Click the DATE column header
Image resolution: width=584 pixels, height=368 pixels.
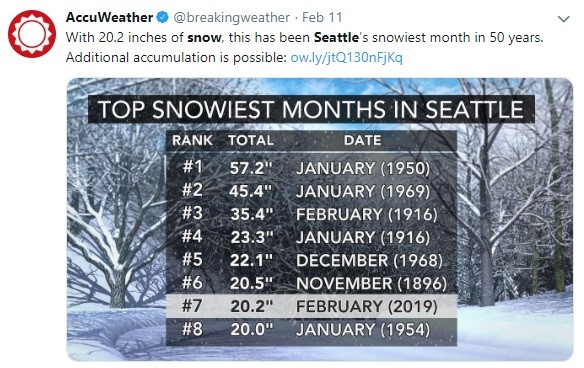(x=363, y=140)
